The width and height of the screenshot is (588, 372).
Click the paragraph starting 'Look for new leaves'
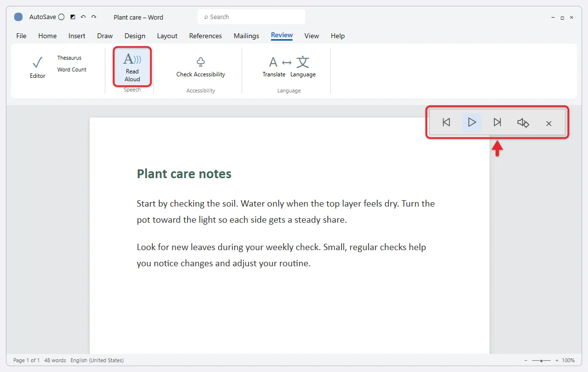(281, 255)
